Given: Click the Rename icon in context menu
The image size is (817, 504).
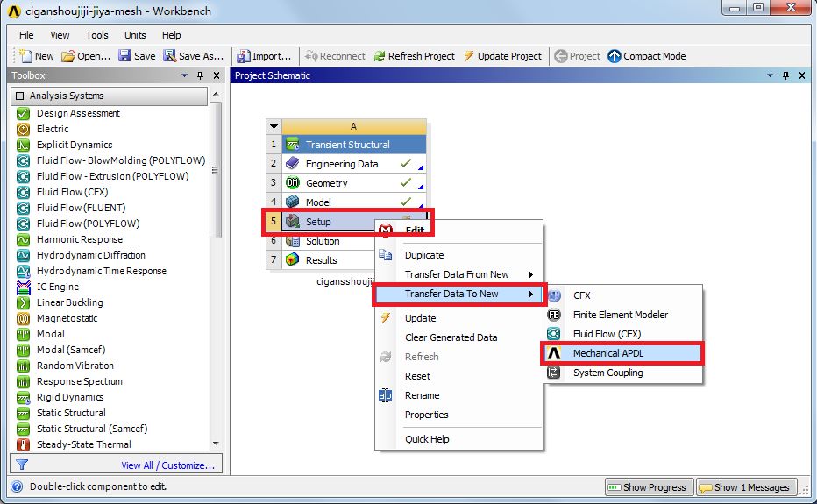Looking at the screenshot, I should tap(385, 395).
